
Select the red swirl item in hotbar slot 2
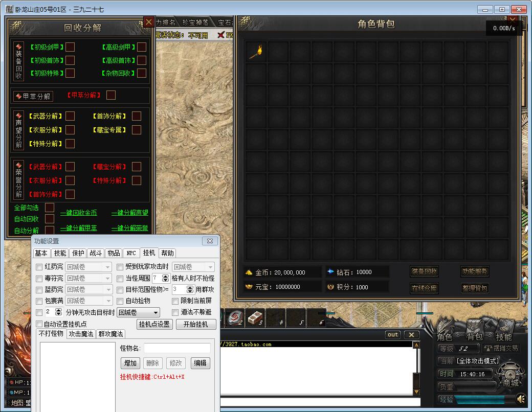[235, 318]
